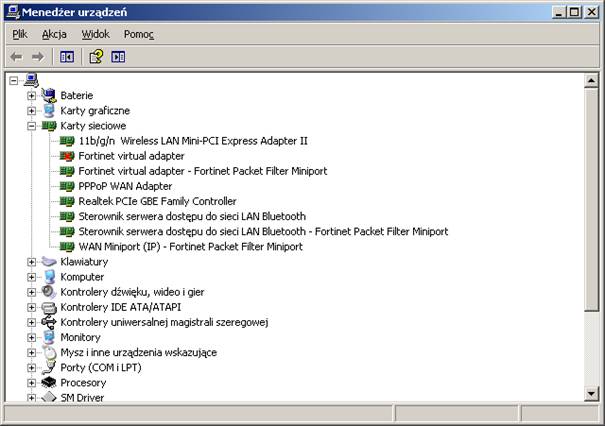Image resolution: width=605 pixels, height=426 pixels.
Task: Select 'WAN Miniport (IP) - Fortinet Packet Filter Miniport'
Action: pyautogui.click(x=191, y=247)
